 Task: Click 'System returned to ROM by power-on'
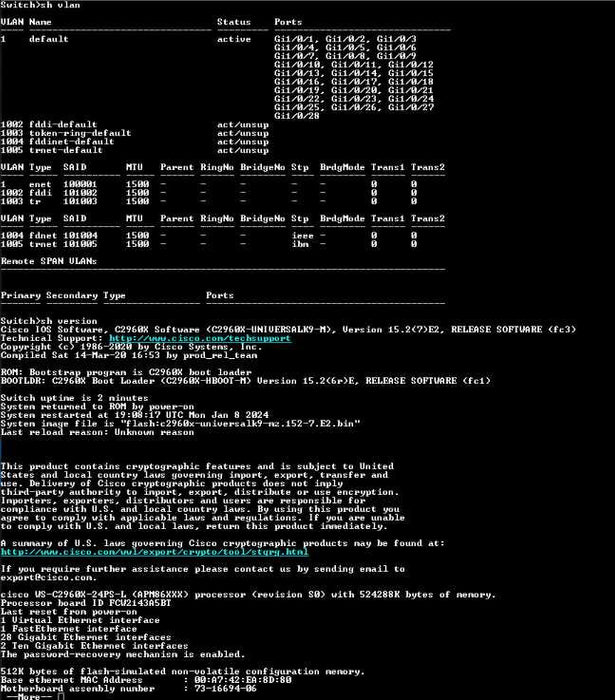pos(97,407)
